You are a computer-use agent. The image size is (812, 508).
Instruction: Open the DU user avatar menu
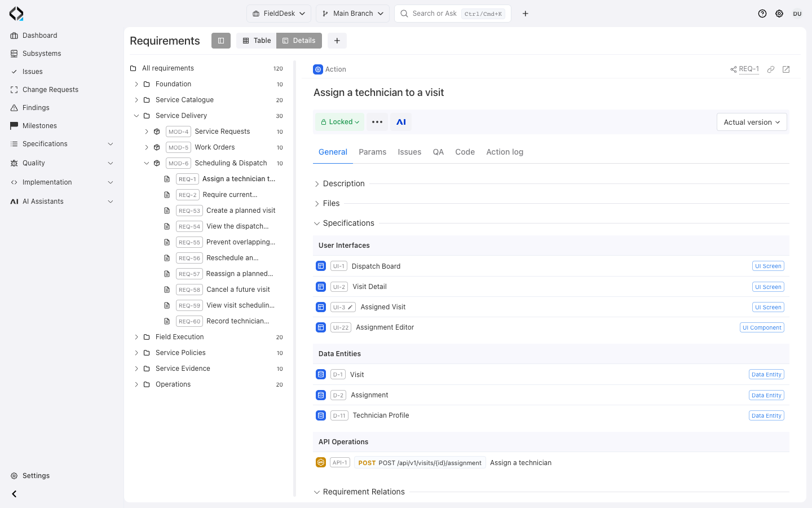(x=797, y=14)
